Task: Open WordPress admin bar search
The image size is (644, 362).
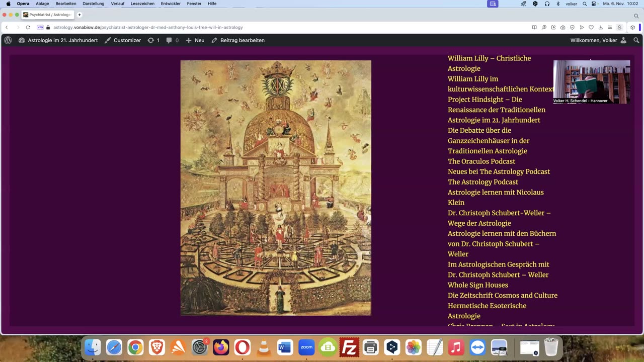Action: tap(636, 40)
